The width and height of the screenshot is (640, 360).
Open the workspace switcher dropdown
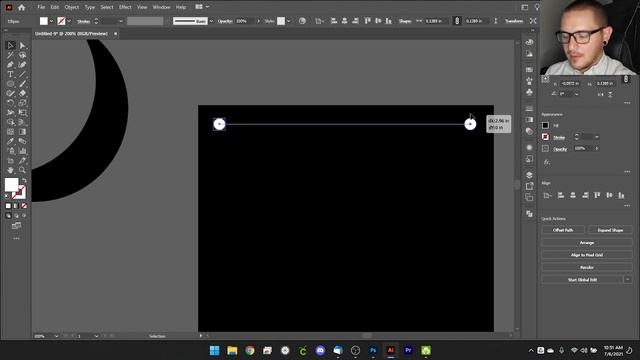pyautogui.click(x=202, y=7)
